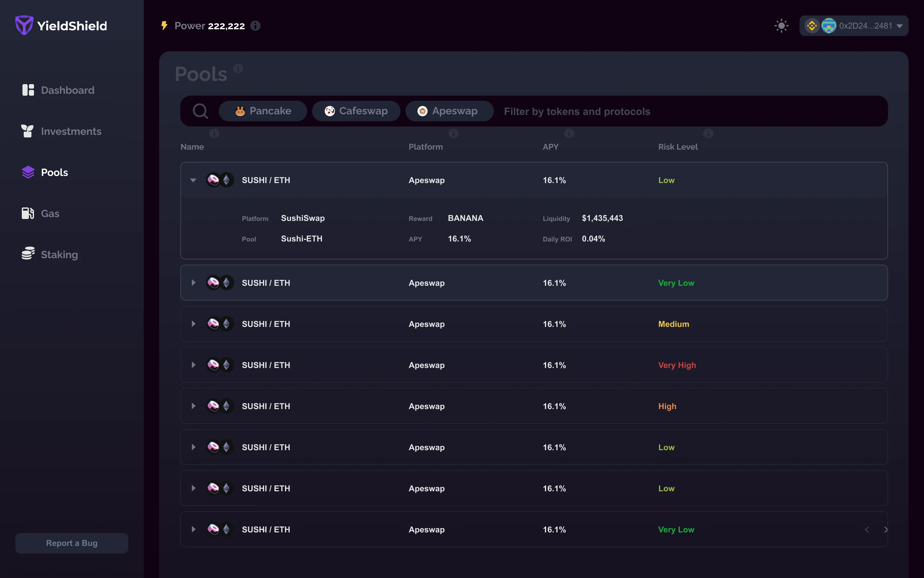Click the Cafeswap logo icon
The width and height of the screenshot is (924, 578).
pos(329,111)
